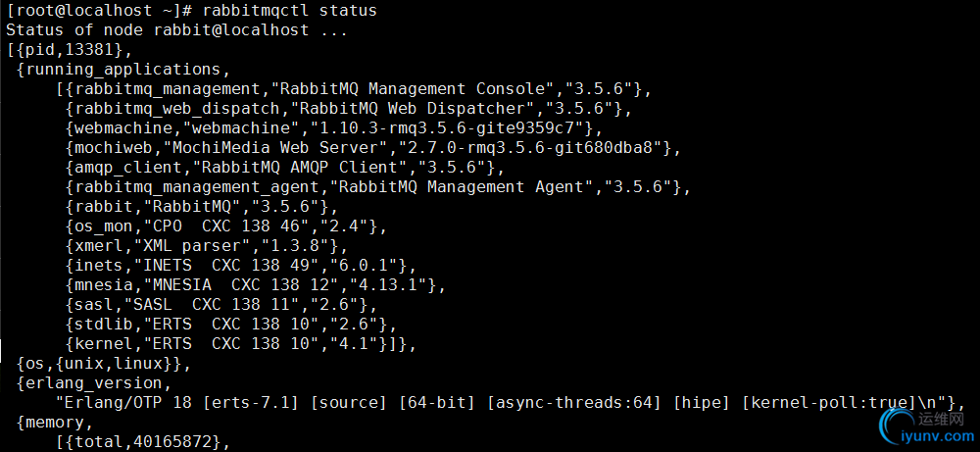Click the '{os,{unix,linux}}' line

[x=104, y=363]
